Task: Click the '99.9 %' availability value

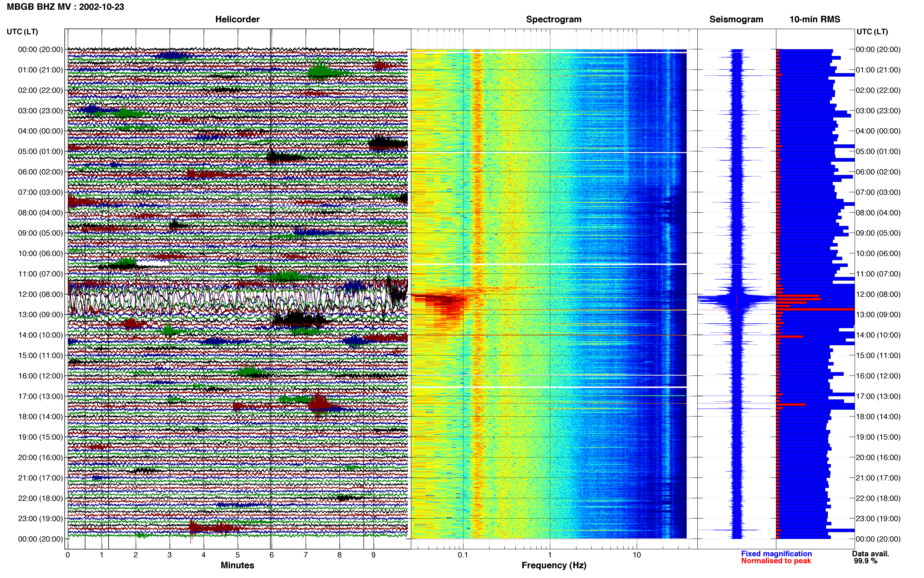Action: point(865,561)
